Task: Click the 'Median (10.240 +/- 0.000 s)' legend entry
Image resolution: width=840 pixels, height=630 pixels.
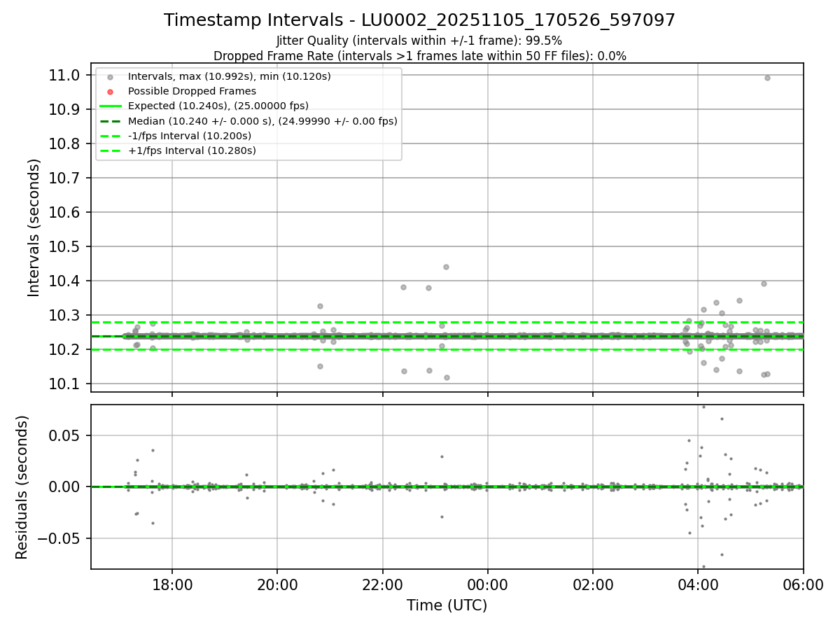Action: [x=262, y=121]
